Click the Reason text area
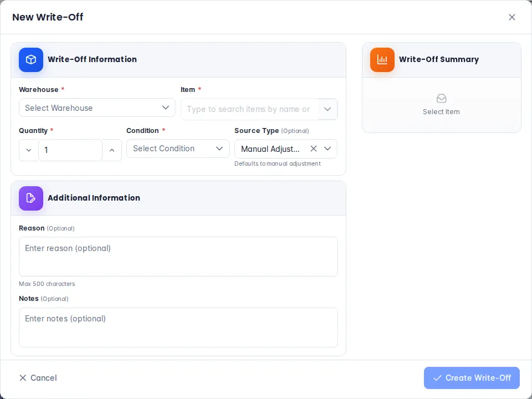This screenshot has width=532, height=399. pyautogui.click(x=178, y=257)
